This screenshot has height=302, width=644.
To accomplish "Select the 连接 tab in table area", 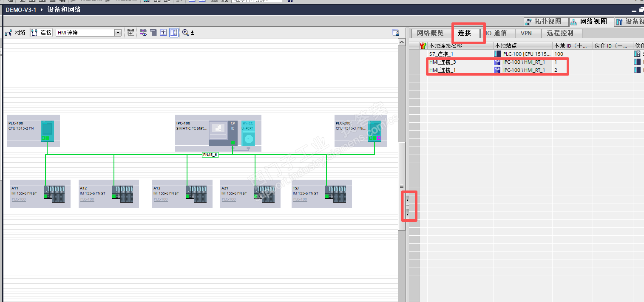I will [465, 33].
